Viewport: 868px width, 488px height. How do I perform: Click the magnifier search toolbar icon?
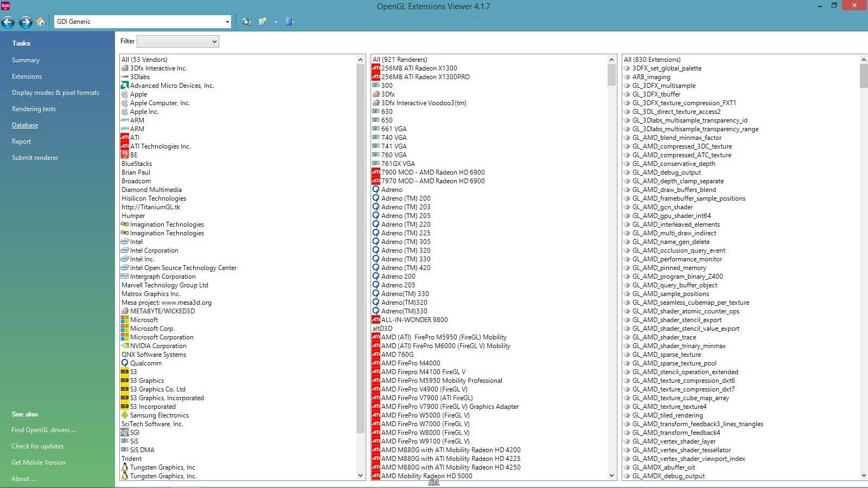[x=246, y=22]
